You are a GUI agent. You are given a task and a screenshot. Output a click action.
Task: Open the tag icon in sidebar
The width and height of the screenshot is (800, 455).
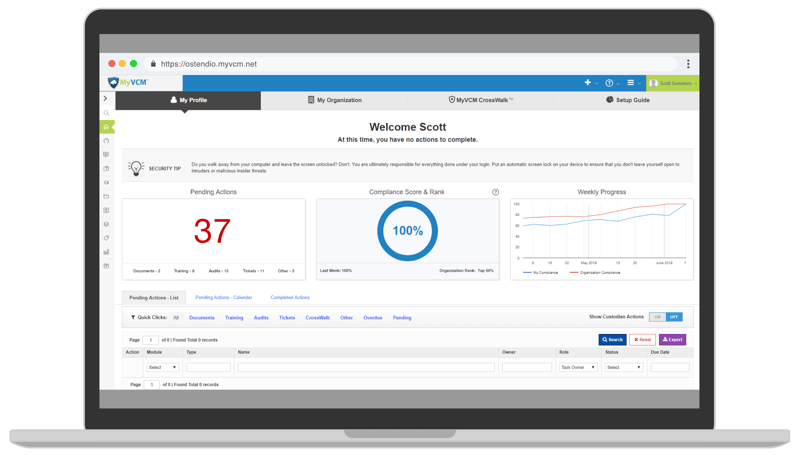[106, 238]
